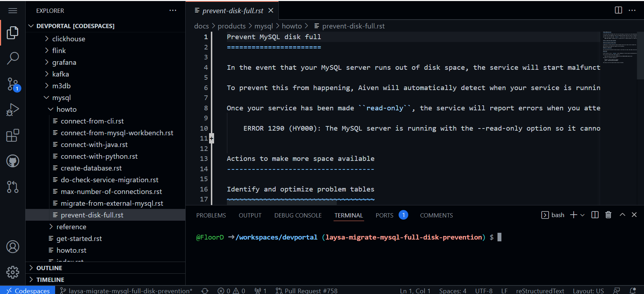
Task: Kill terminal using the trash icon
Action: pos(608,215)
